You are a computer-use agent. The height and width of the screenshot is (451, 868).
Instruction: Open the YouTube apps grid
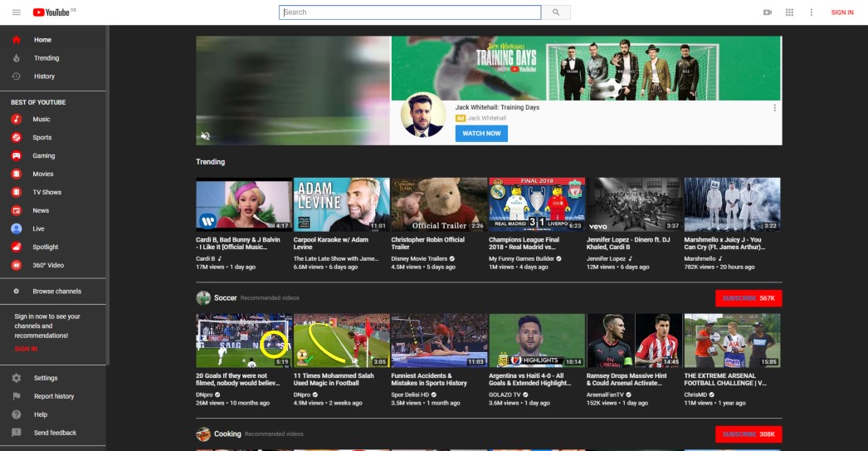click(789, 12)
